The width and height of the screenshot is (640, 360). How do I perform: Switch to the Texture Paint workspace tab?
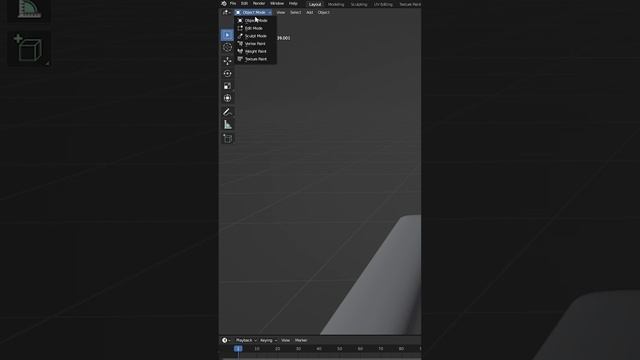click(410, 4)
